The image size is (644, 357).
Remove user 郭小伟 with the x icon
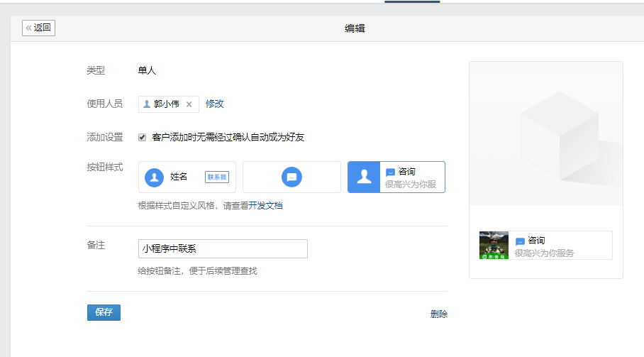[x=189, y=104]
